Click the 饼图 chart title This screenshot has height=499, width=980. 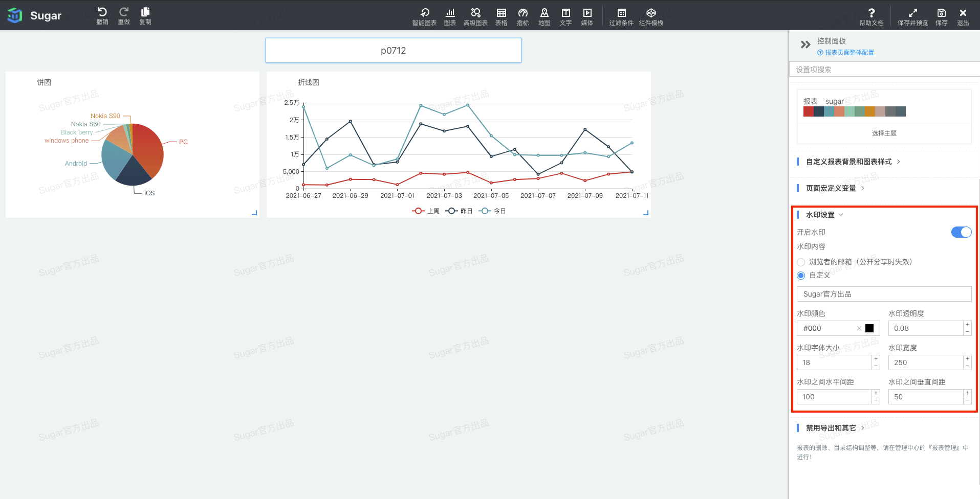[x=44, y=82]
